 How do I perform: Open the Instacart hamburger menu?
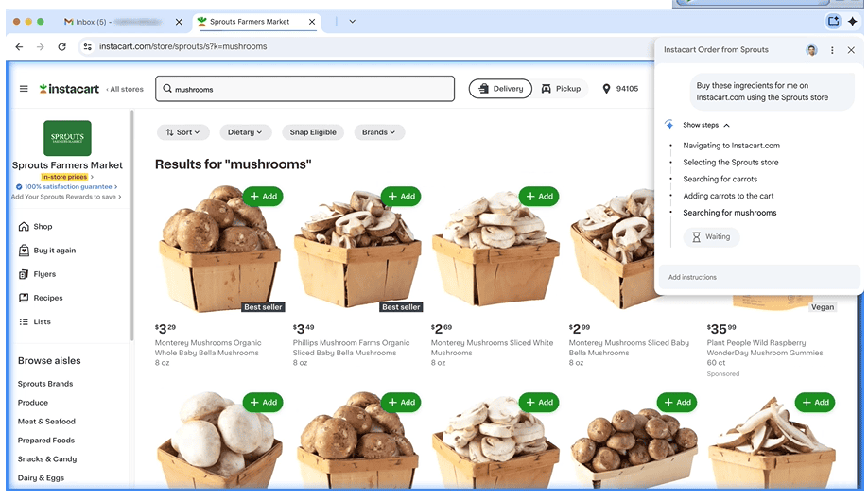coord(24,89)
